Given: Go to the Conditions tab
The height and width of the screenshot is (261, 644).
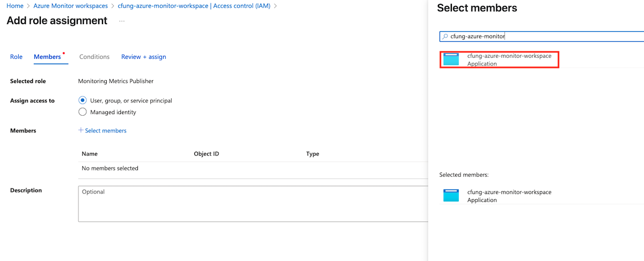Looking at the screenshot, I should 94,57.
